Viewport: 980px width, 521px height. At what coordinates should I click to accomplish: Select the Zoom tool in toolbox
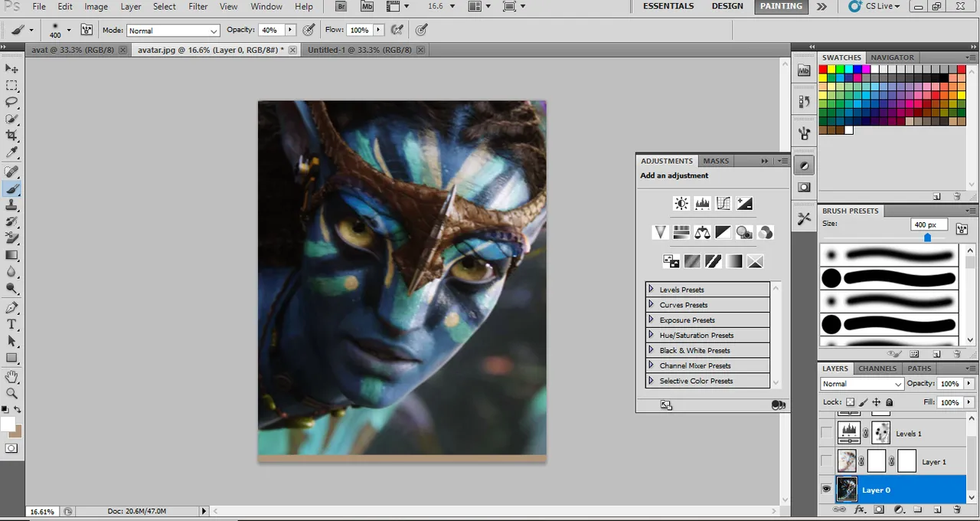pos(12,393)
